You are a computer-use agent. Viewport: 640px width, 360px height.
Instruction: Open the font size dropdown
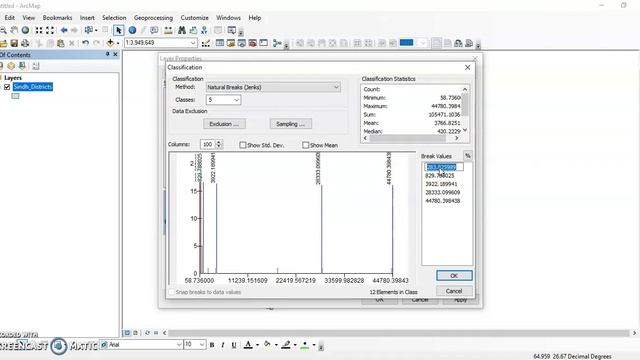(x=202, y=345)
